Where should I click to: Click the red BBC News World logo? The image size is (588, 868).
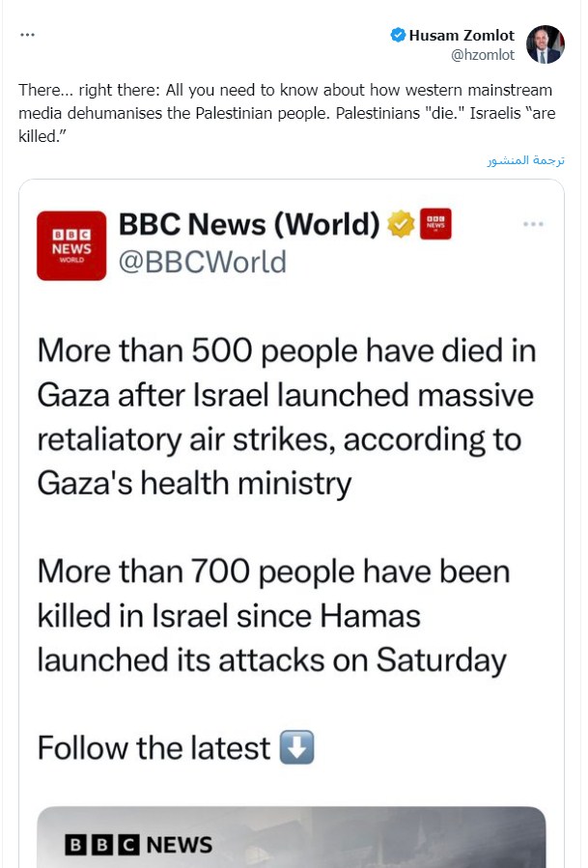71,245
